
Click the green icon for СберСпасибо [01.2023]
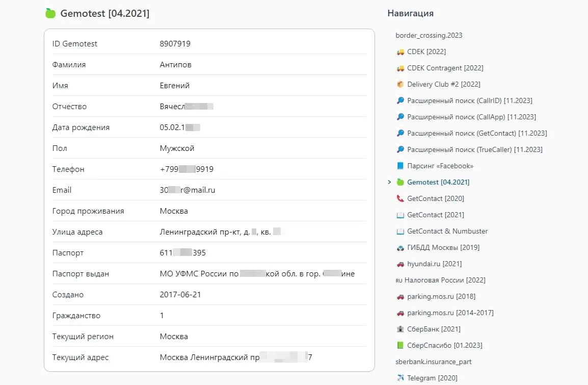coord(400,345)
